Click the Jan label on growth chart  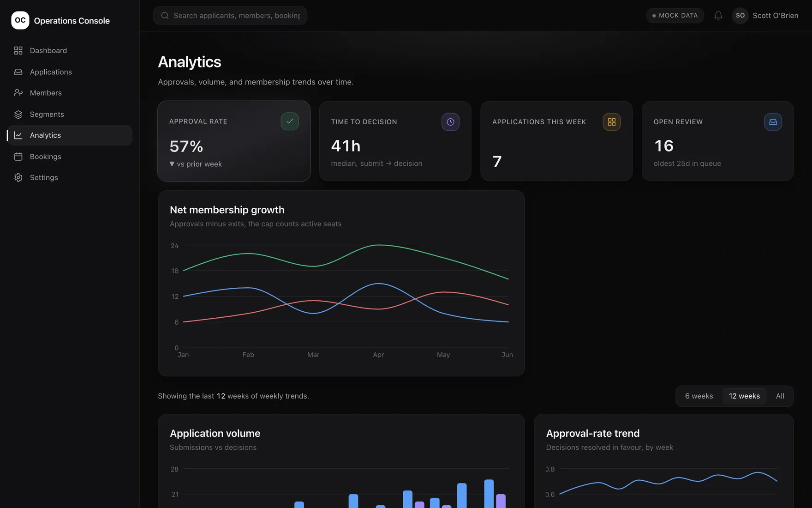coord(183,355)
